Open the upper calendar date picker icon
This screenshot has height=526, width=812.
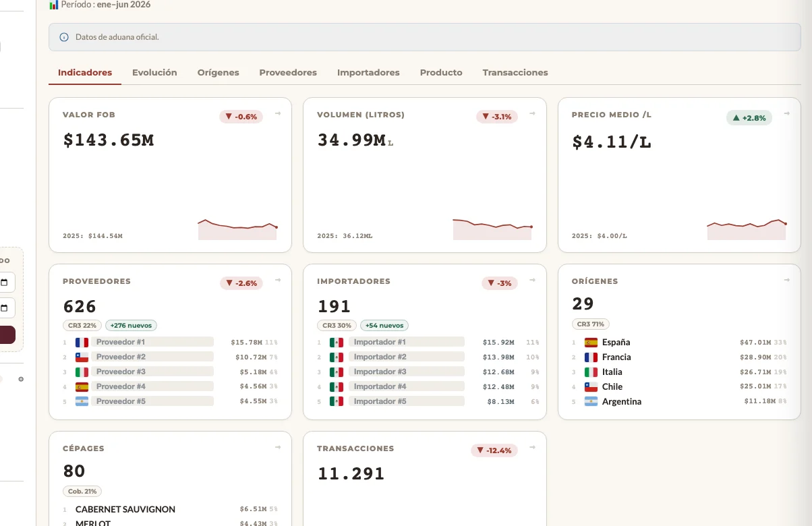click(x=4, y=283)
